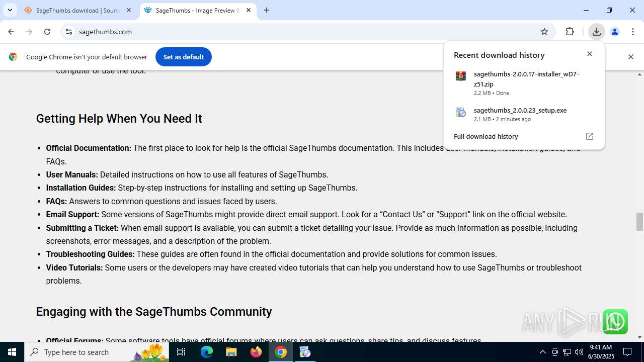The width and height of the screenshot is (644, 362).
Task: Click the User Manuals bullet text
Action: click(187, 174)
